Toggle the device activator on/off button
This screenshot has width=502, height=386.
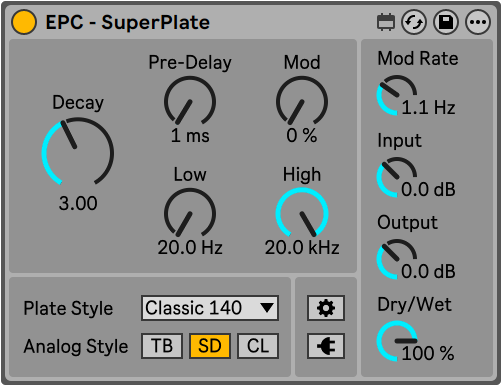coord(24,22)
